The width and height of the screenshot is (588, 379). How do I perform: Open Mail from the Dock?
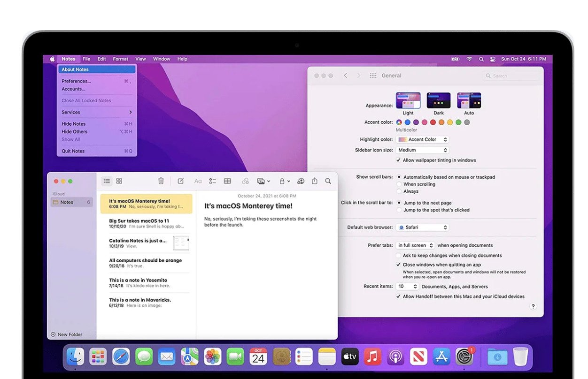167,356
